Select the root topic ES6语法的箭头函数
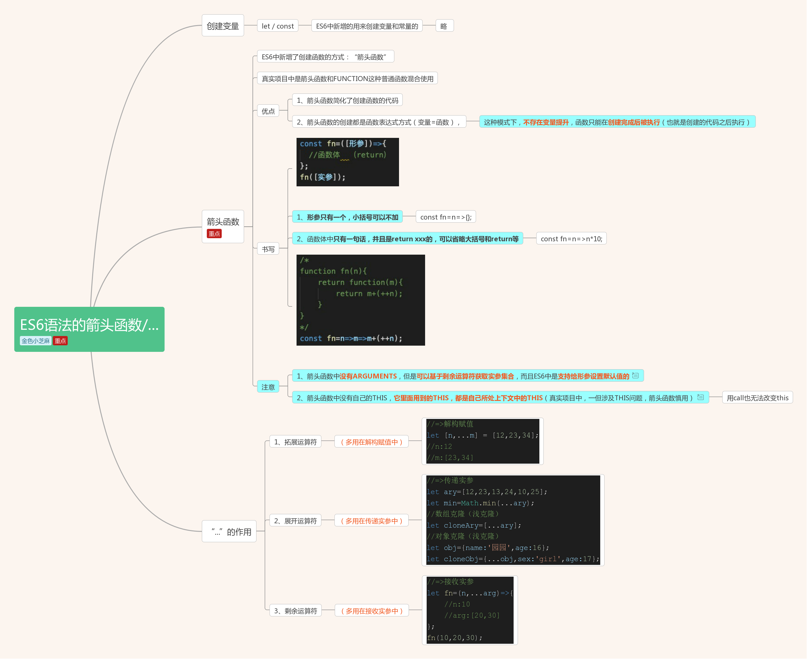The height and width of the screenshot is (663, 812). (90, 332)
